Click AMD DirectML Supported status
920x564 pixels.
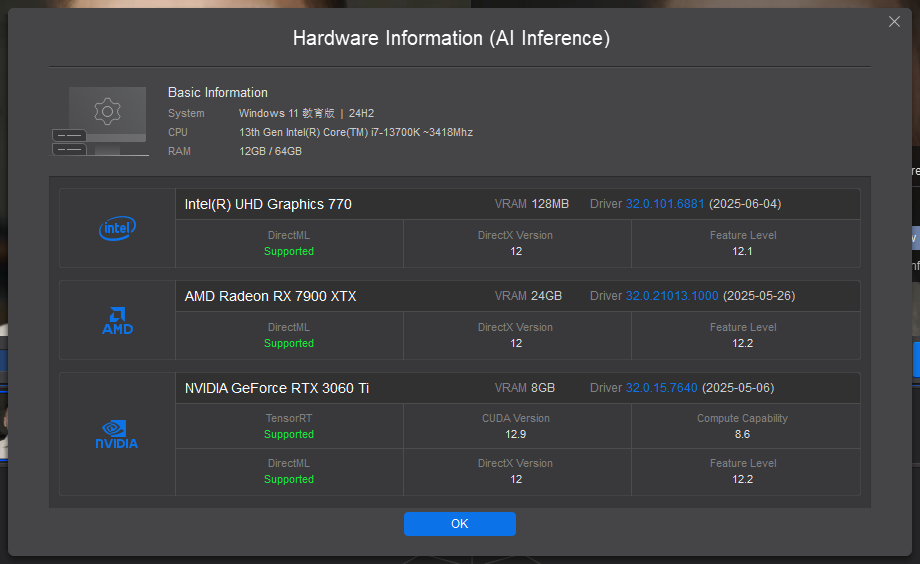289,343
